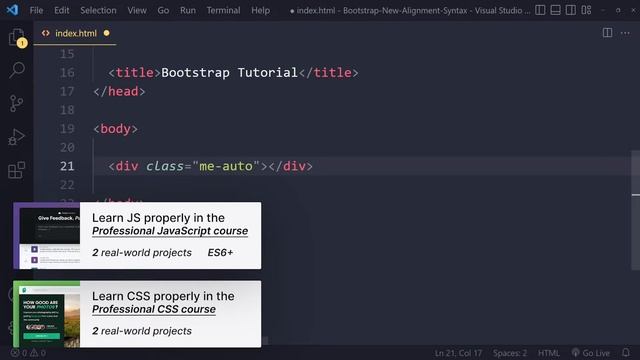Open the Terminal menu
The image size is (640, 360).
pos(223,10)
